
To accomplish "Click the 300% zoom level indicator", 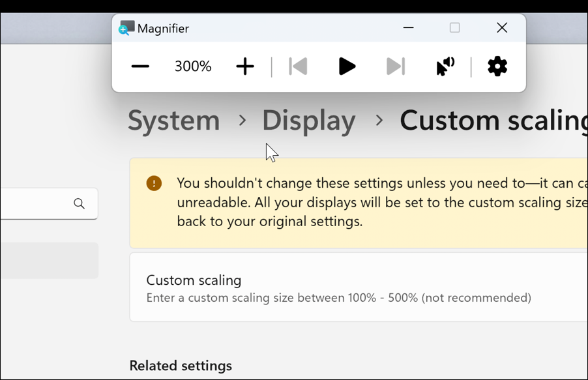I will [x=192, y=66].
